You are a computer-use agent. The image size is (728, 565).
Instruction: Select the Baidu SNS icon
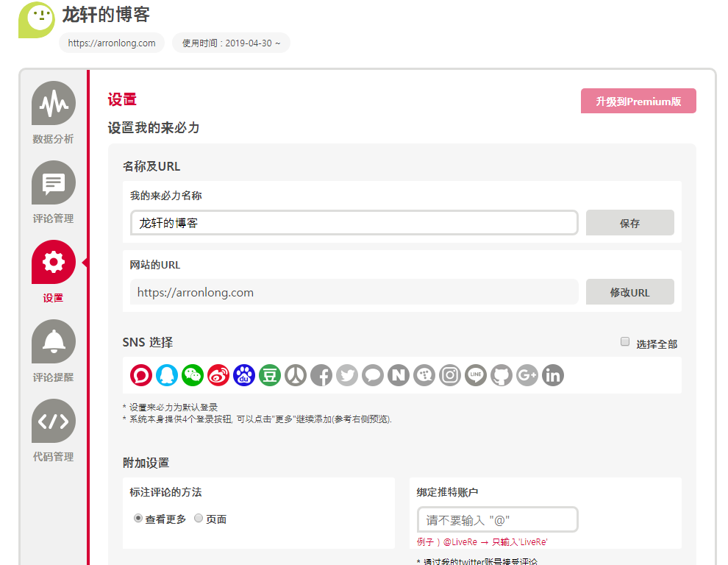coord(244,375)
